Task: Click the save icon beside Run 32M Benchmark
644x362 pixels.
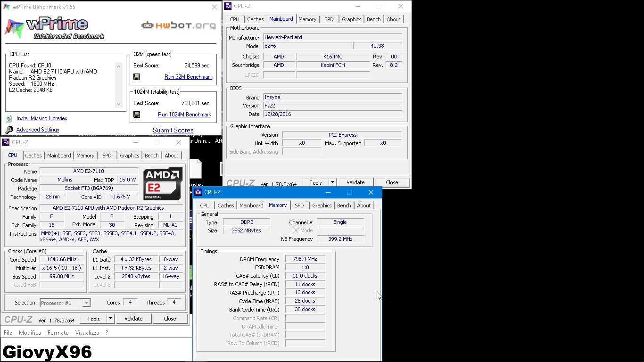Action: [x=137, y=77]
